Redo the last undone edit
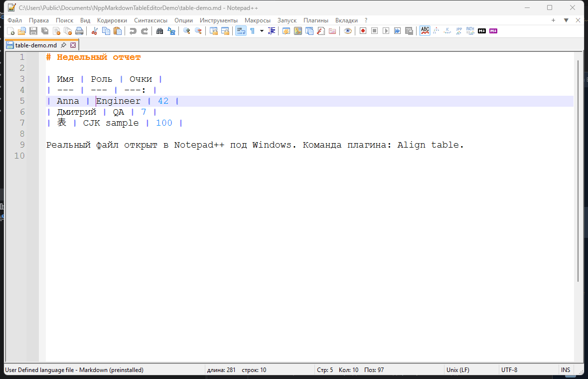 coord(145,31)
